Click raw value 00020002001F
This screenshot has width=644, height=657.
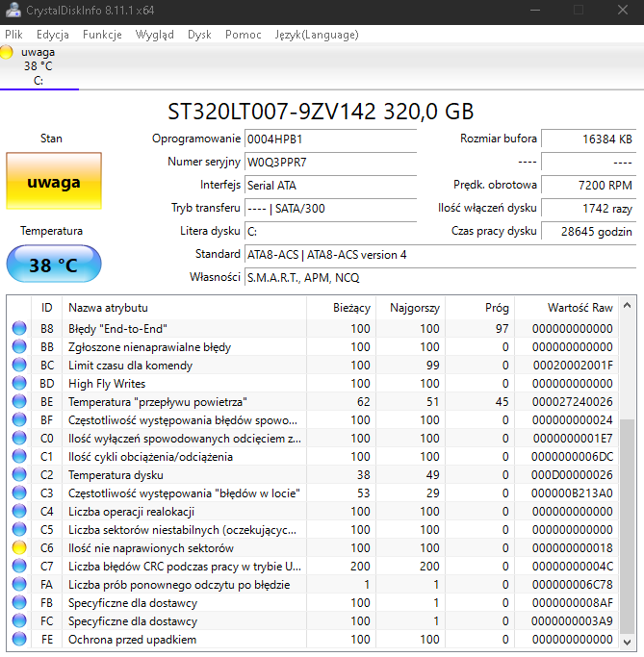573,365
